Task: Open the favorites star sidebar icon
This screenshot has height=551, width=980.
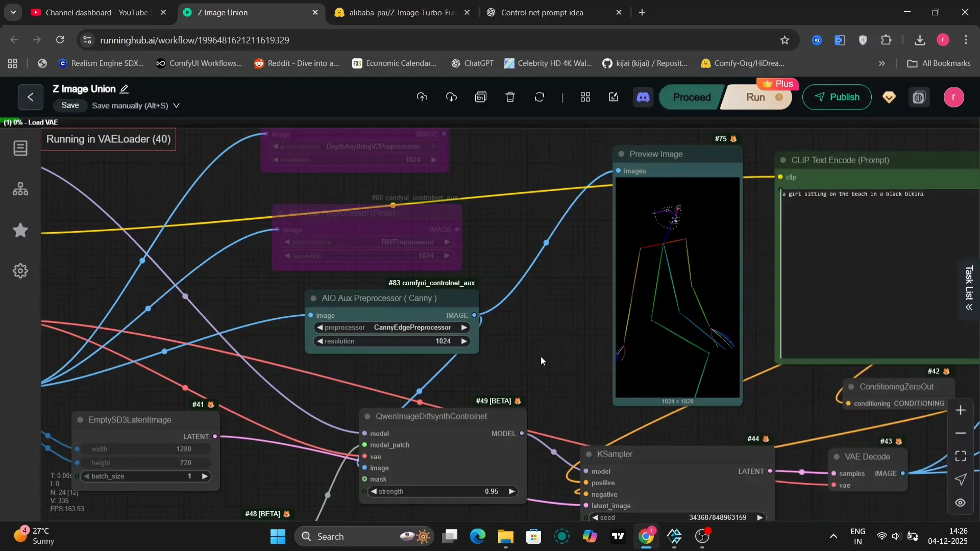Action: 20,230
